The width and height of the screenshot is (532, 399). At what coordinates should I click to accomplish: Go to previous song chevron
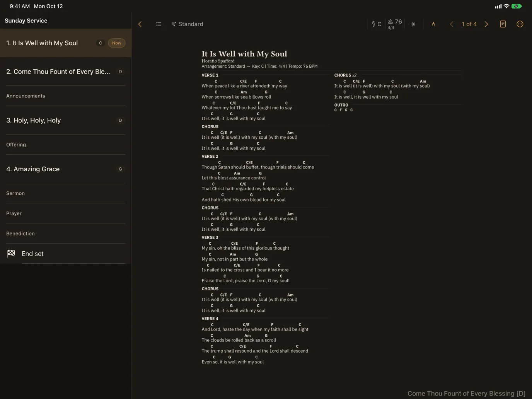click(x=452, y=24)
